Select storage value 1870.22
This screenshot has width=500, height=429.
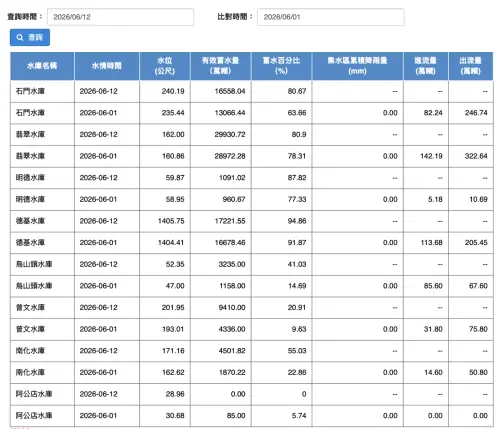pos(232,372)
